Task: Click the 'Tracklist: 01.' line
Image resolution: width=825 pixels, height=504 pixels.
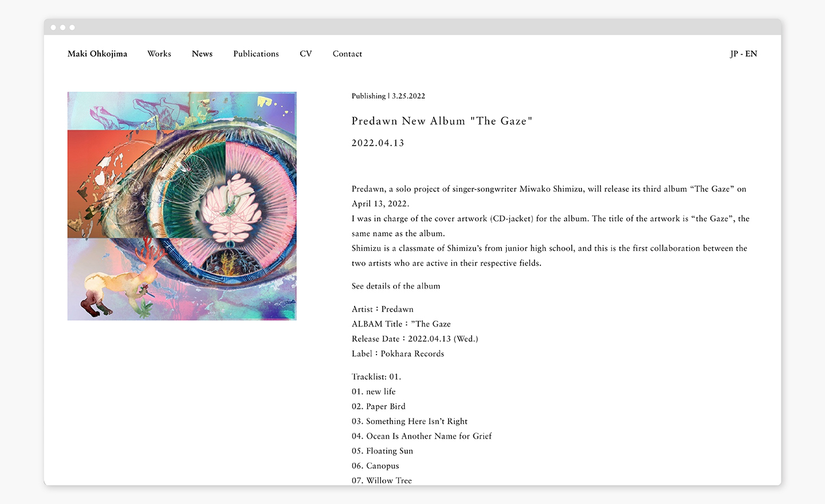Action: pyautogui.click(x=376, y=377)
